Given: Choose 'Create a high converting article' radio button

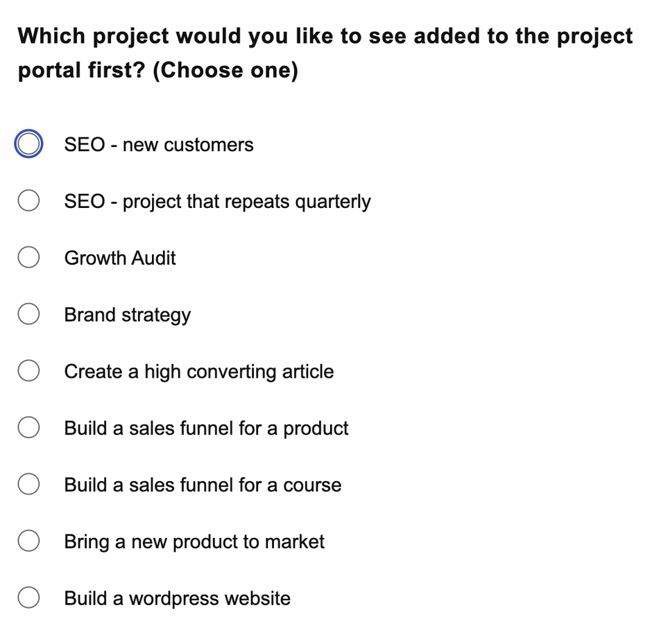Looking at the screenshot, I should click(x=28, y=370).
